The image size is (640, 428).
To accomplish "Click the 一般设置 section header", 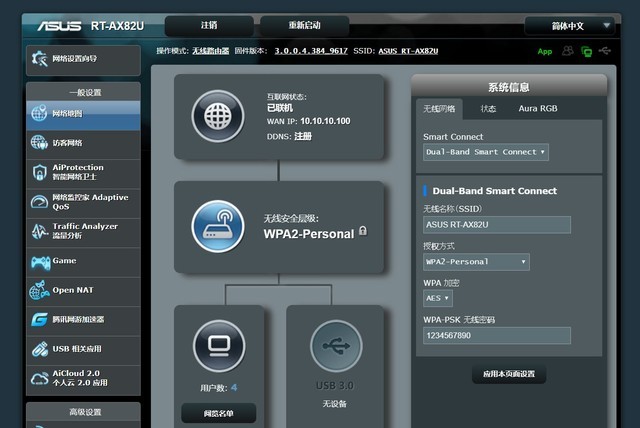I will tap(84, 92).
